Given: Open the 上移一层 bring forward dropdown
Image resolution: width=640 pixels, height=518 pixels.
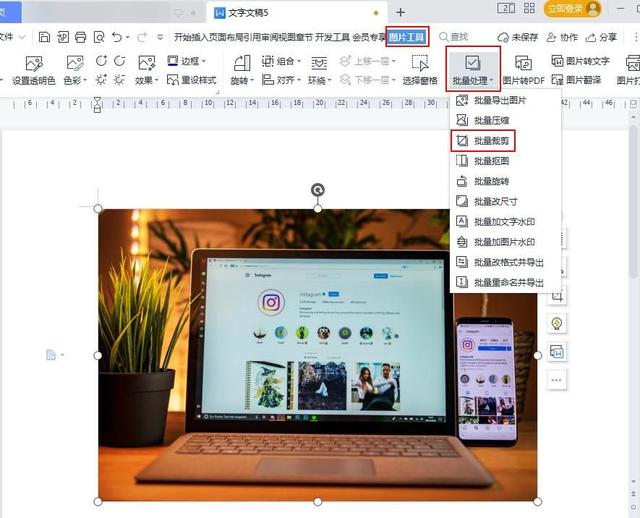Looking at the screenshot, I should (368, 61).
